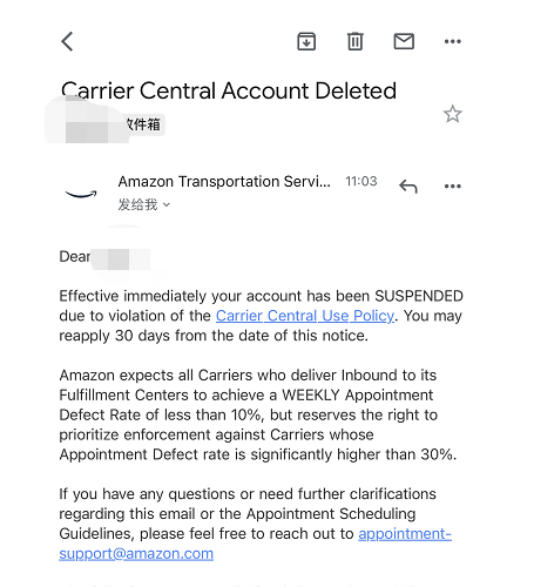Click the appointment-support@amazon.com email link

click(x=255, y=544)
